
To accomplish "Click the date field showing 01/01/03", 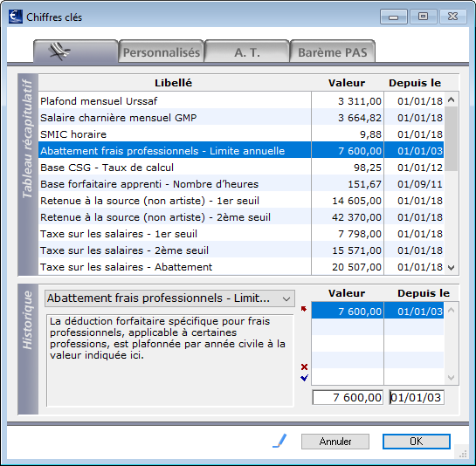I will pos(417,397).
